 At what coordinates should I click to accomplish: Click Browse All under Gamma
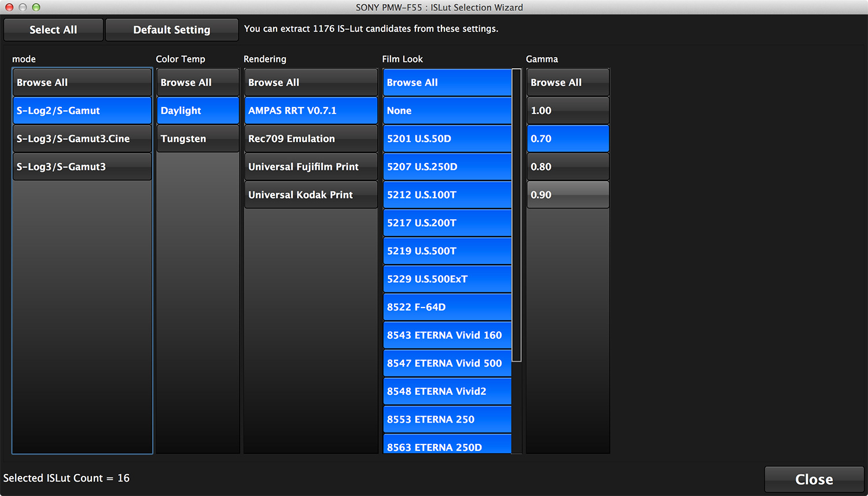(x=568, y=83)
